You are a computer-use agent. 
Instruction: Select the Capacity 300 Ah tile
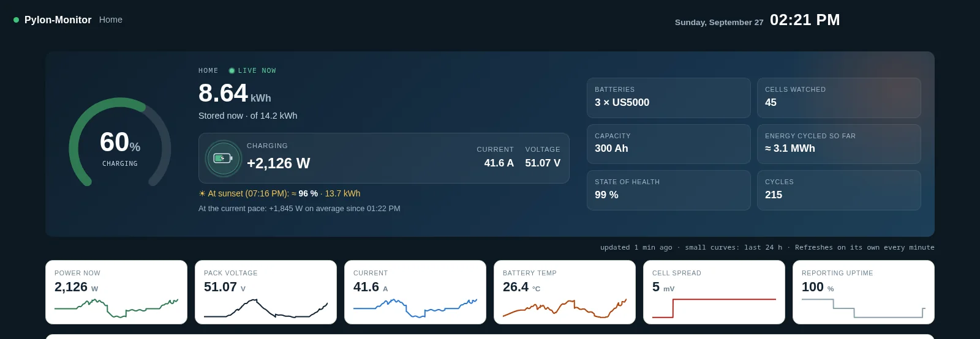(669, 144)
